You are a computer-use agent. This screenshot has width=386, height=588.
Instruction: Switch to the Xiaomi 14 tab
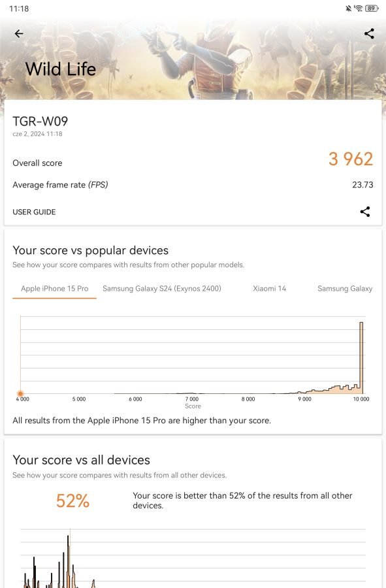click(x=270, y=288)
